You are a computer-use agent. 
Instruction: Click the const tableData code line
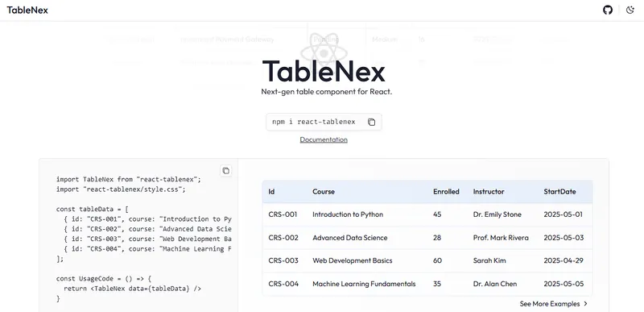[93, 210]
